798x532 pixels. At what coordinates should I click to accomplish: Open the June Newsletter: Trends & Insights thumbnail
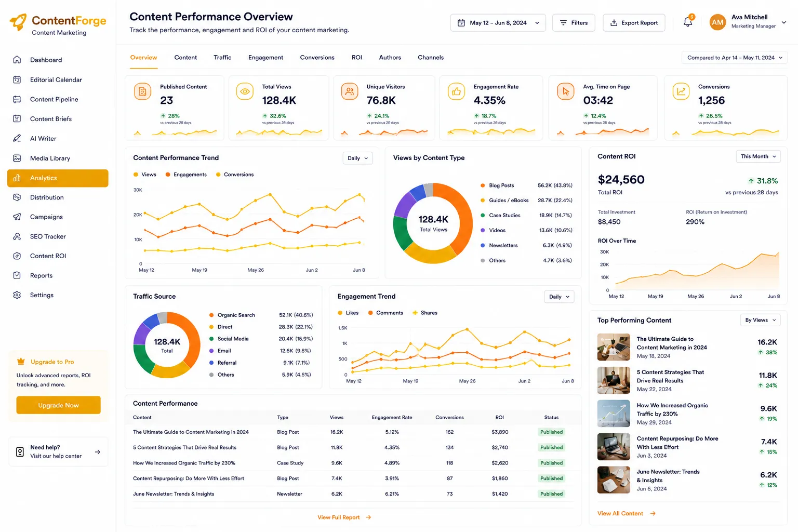[614, 480]
